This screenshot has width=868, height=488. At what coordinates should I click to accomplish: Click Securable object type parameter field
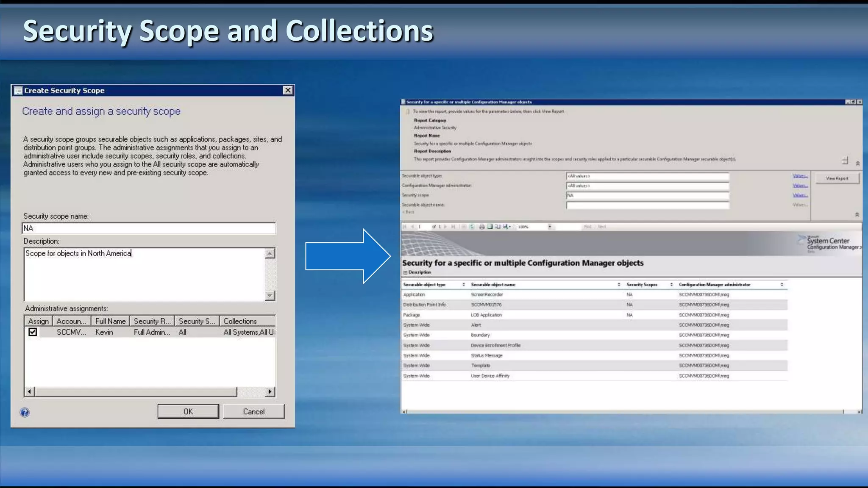pyautogui.click(x=648, y=176)
